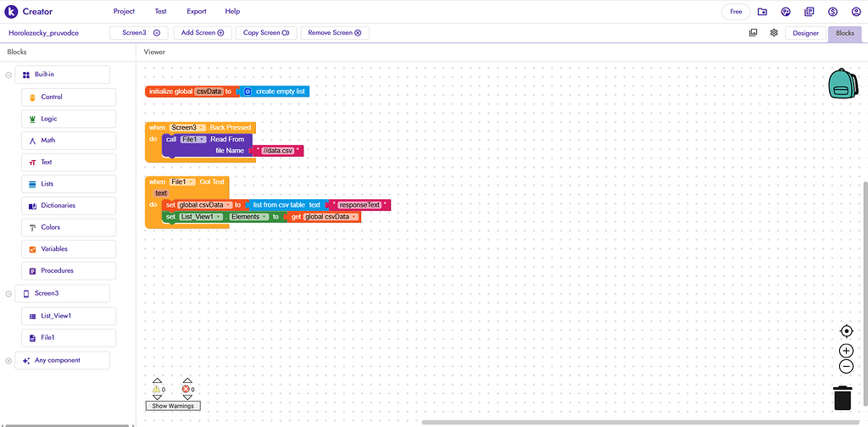Center workspace with the target icon
The width and height of the screenshot is (868, 427).
[x=846, y=331]
